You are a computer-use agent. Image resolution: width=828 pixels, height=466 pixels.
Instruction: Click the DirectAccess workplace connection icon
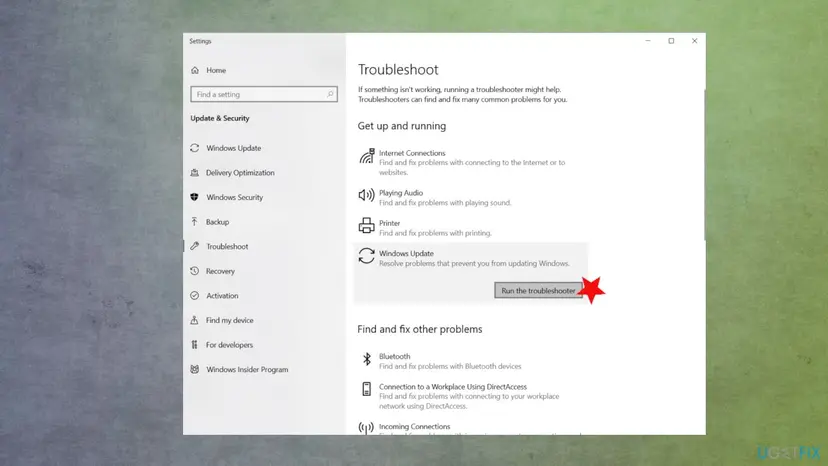(x=366, y=389)
